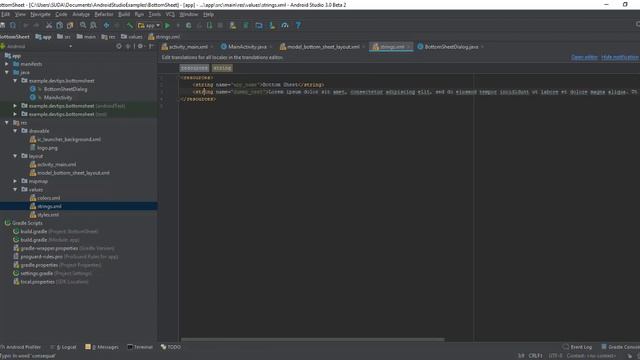Open the TODO tool window
This screenshot has height=360, width=640.
tap(171, 347)
